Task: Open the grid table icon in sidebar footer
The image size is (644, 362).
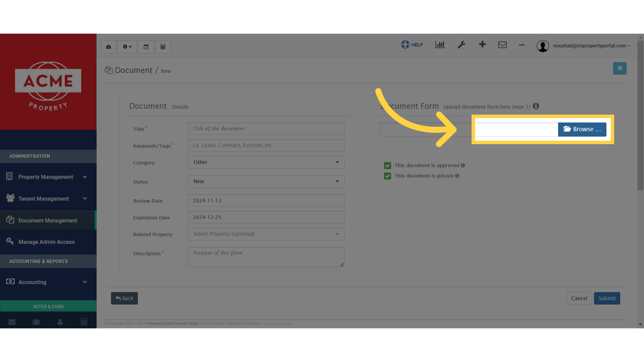Action: (x=84, y=322)
